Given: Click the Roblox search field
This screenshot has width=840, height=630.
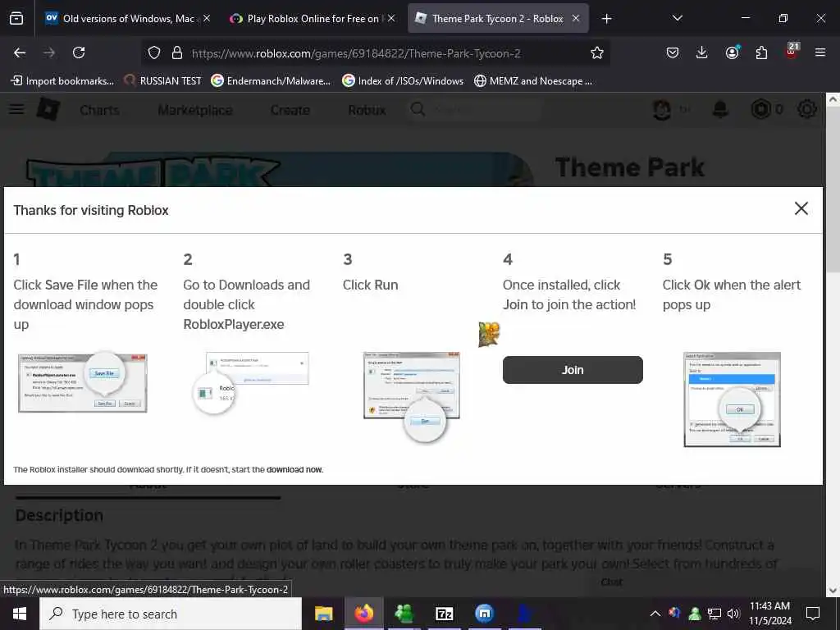Looking at the screenshot, I should tap(475, 110).
